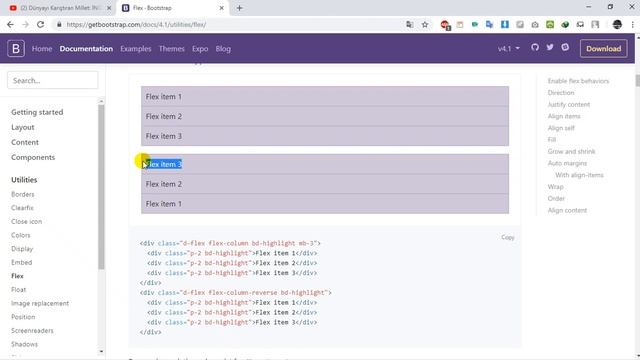The width and height of the screenshot is (640, 360).
Task: Click the browser address bar URL
Action: [136, 24]
